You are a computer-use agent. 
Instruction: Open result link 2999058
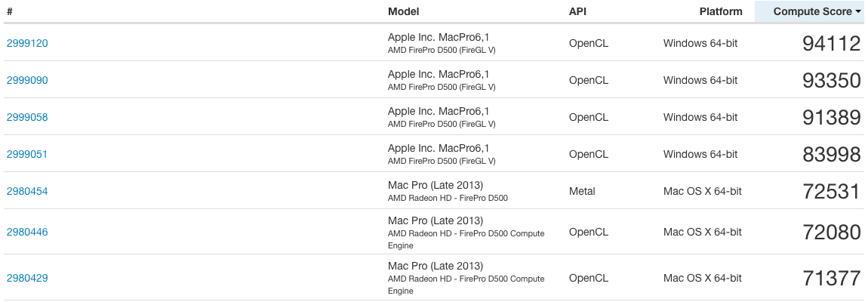click(x=27, y=118)
